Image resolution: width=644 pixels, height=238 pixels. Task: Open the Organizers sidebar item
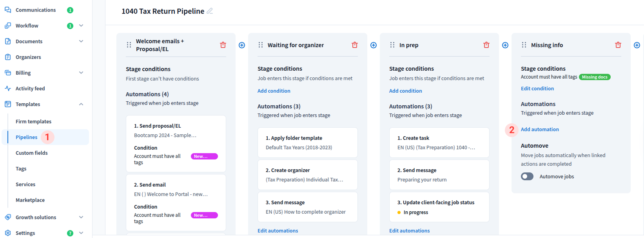(28, 57)
